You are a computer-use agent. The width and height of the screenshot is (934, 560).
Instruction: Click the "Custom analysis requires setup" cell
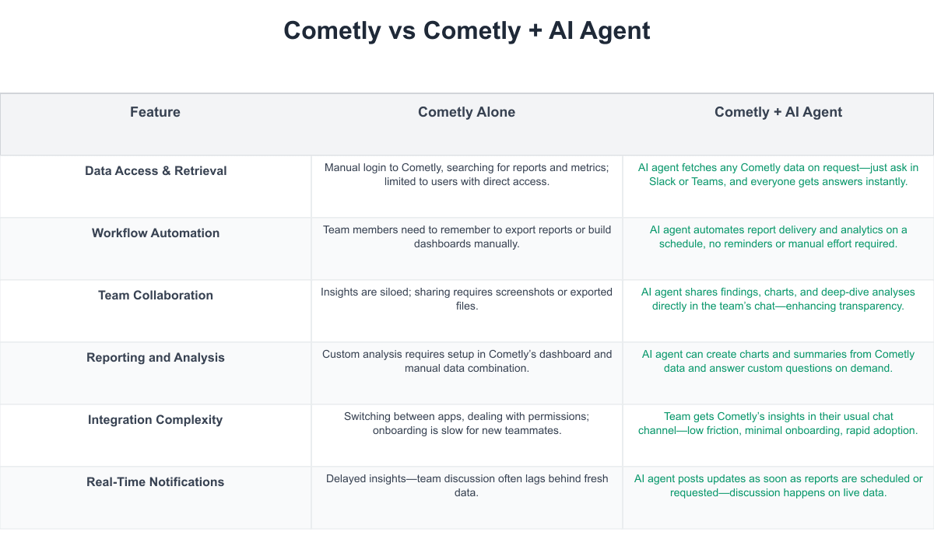467,361
